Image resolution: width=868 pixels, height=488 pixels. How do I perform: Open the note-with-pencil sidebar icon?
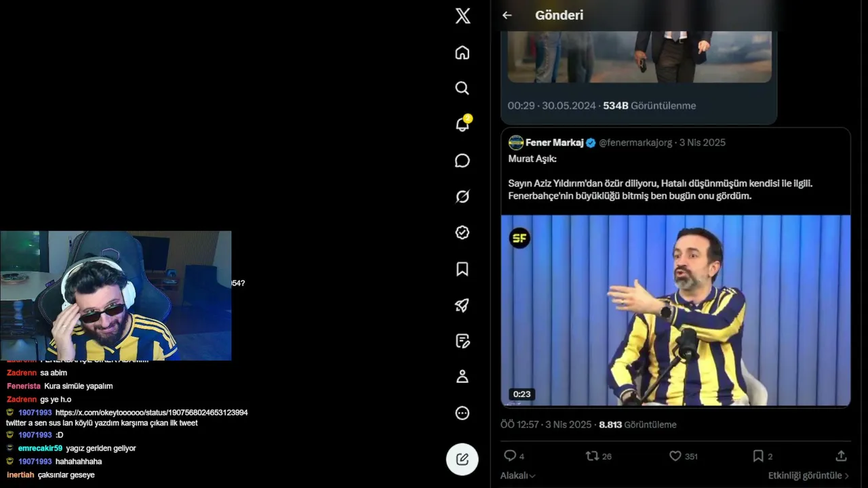click(x=462, y=341)
